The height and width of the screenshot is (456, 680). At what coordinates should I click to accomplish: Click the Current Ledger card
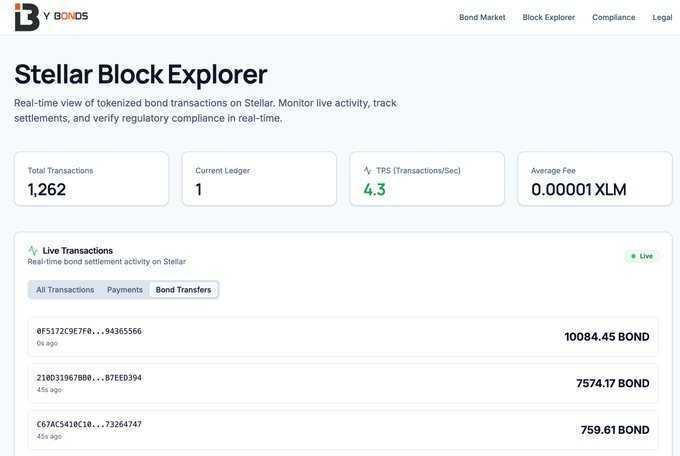(x=259, y=179)
